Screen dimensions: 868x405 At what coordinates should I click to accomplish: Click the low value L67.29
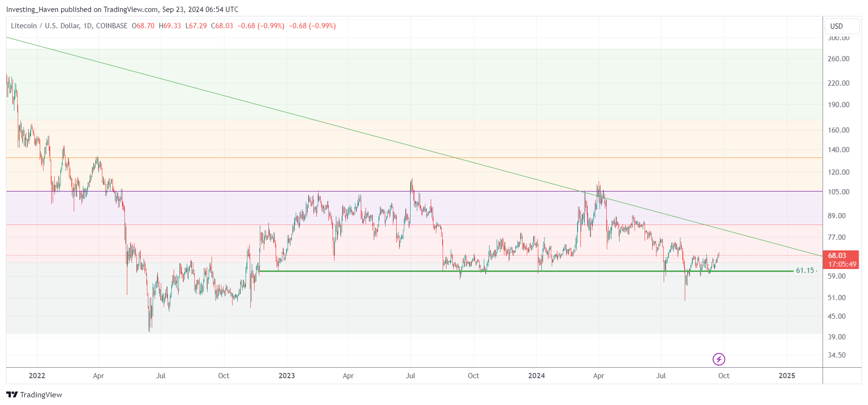196,26
